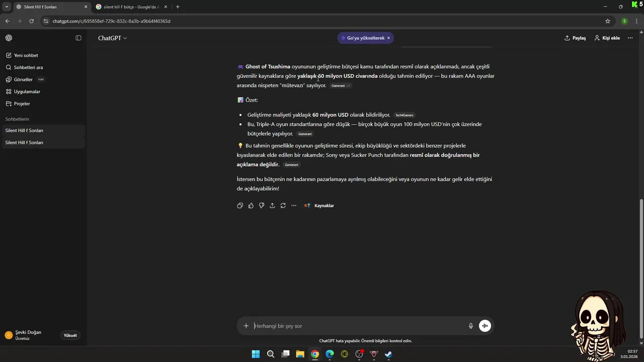
Task: Open the Kaynaklar sources button
Action: pos(319,206)
